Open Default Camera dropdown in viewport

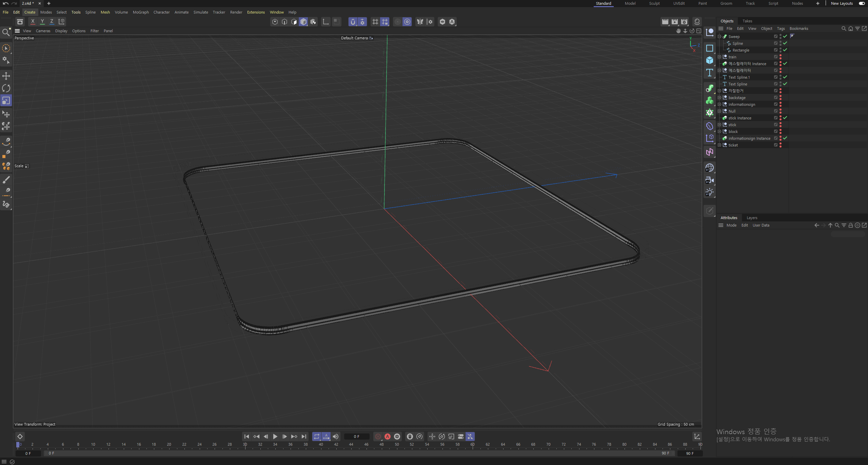pyautogui.click(x=357, y=38)
